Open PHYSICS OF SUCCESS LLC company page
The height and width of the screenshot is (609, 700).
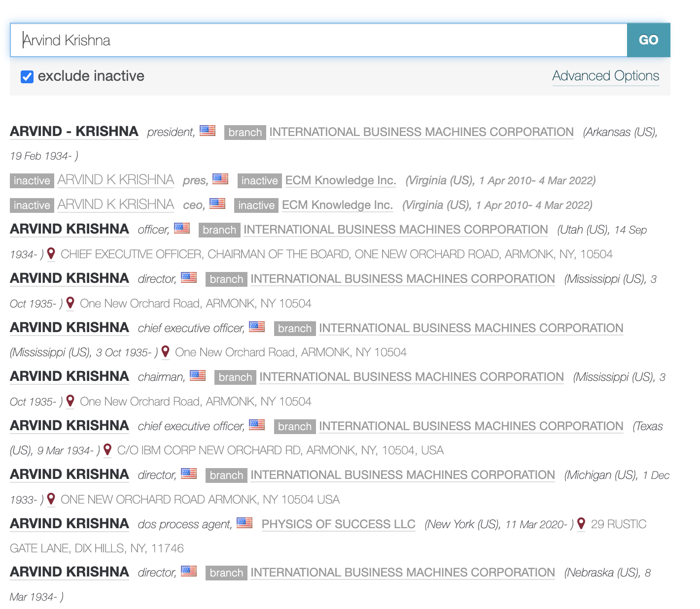[338, 524]
